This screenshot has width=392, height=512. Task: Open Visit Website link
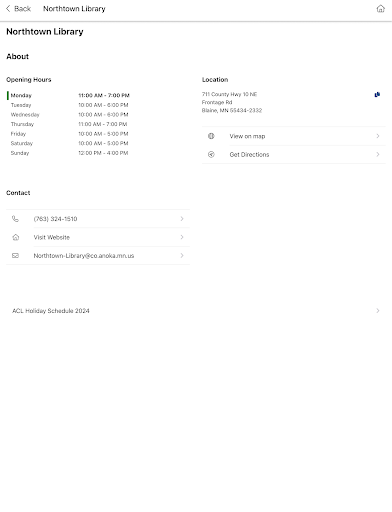point(98,237)
